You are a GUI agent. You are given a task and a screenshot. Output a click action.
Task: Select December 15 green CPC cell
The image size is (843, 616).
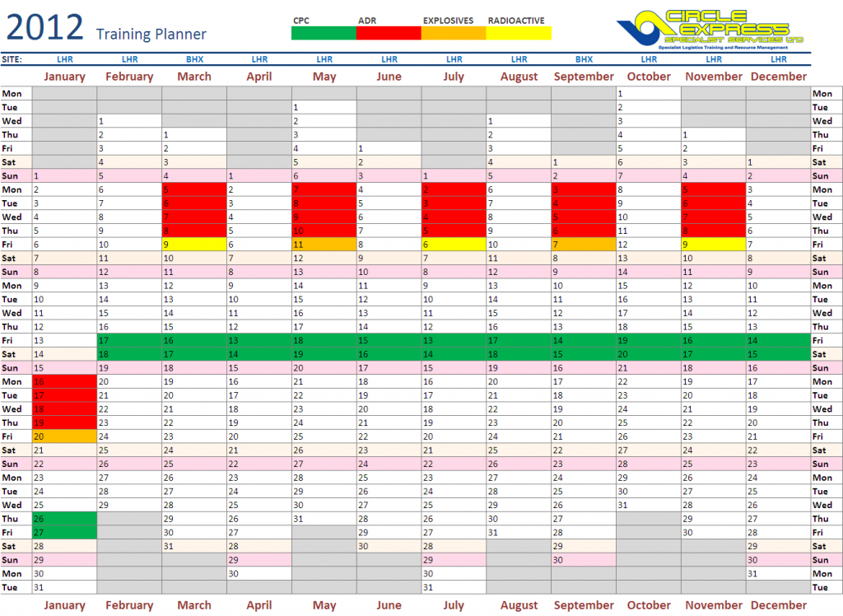(779, 354)
